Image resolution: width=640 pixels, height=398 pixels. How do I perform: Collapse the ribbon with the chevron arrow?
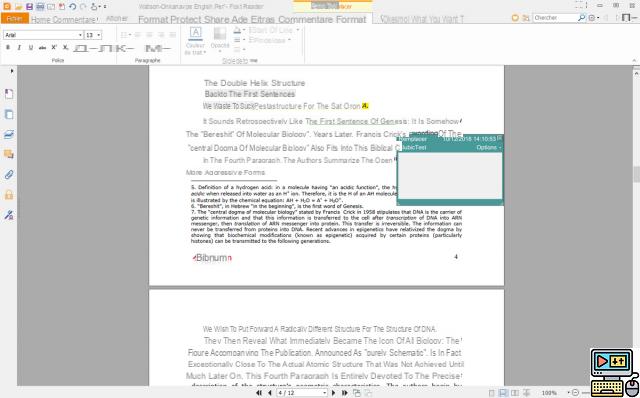(x=634, y=60)
